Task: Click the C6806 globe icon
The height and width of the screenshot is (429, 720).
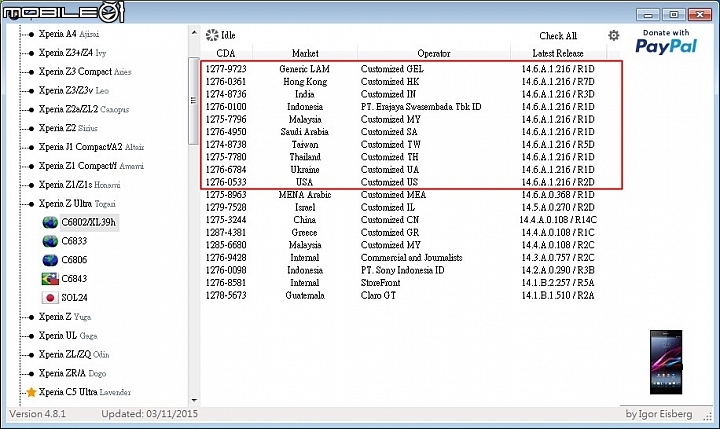Action: (50, 260)
